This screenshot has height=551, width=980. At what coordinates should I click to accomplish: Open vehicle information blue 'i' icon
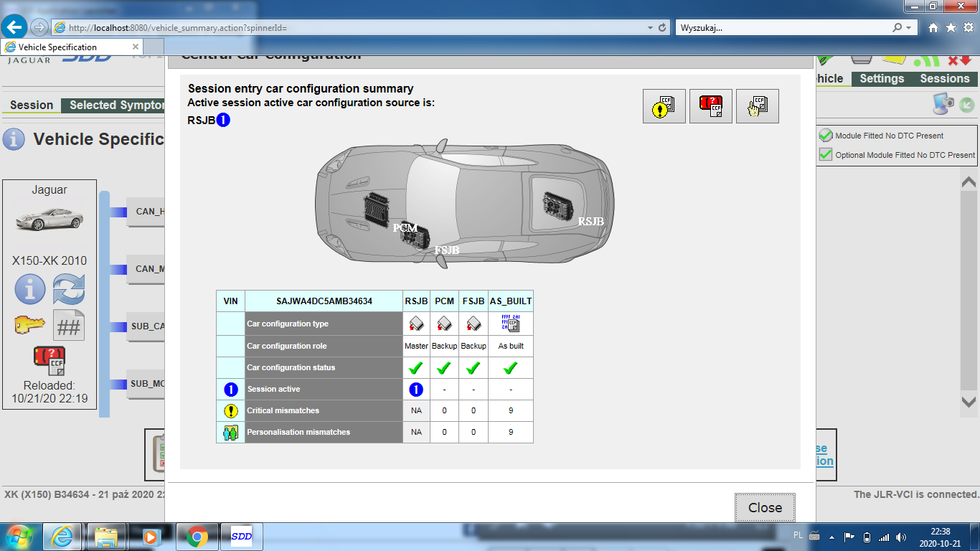point(30,290)
